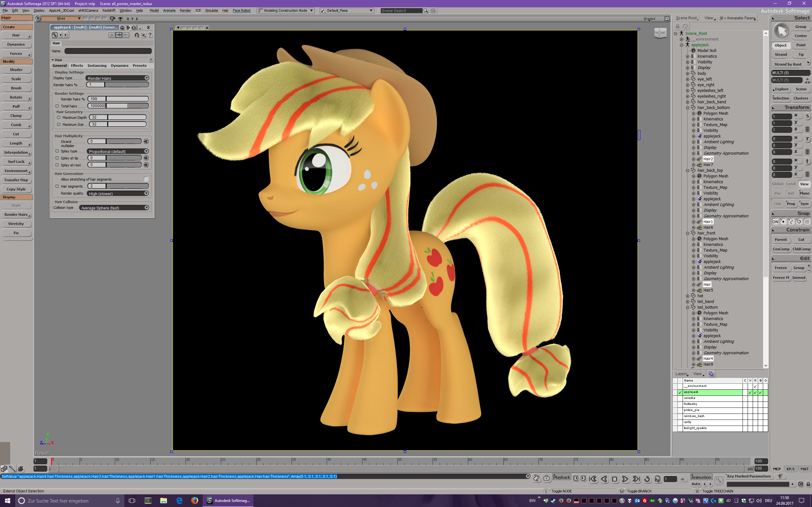Click the keyframe key icon in property editor
This screenshot has height=507, width=812.
(55, 35)
